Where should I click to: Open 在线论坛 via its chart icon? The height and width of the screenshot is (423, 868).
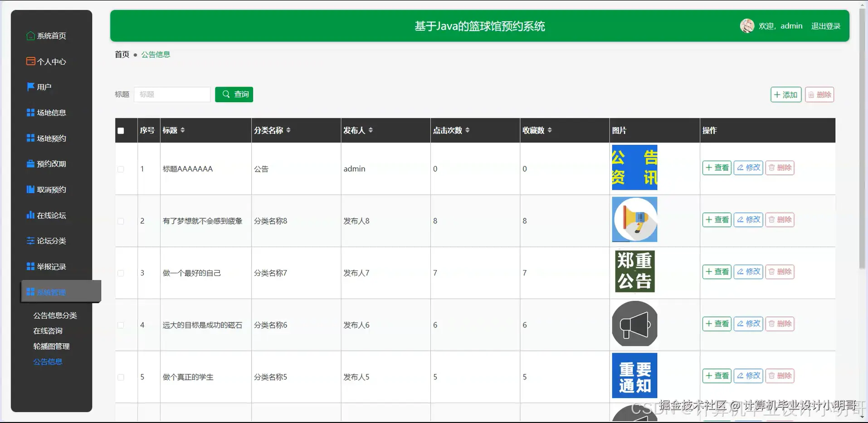[x=30, y=215]
